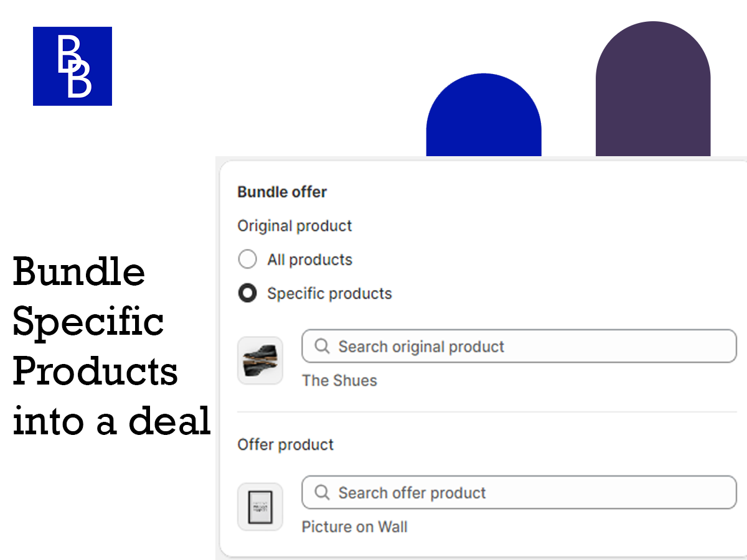747x560 pixels.
Task: Click magnifier icon in original product search
Action: [322, 346]
